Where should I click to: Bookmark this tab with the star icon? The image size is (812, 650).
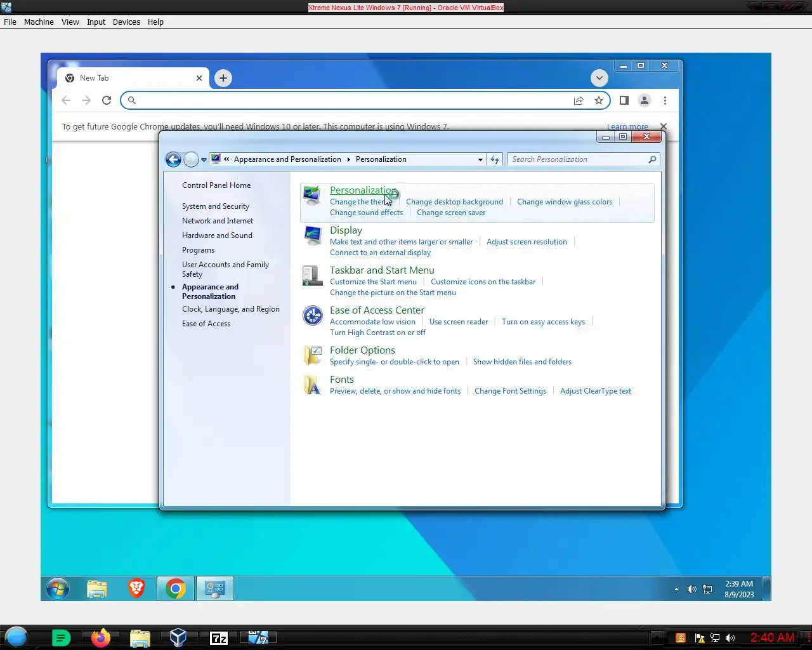598,100
